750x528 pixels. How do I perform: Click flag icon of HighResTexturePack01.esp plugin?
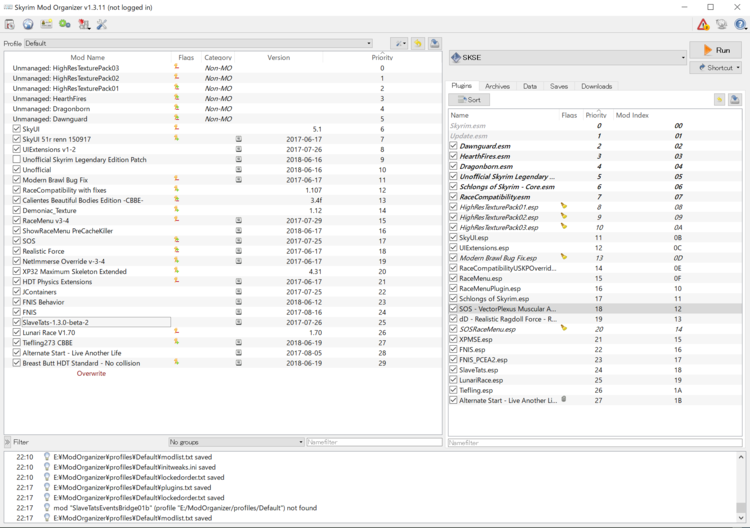[564, 206]
